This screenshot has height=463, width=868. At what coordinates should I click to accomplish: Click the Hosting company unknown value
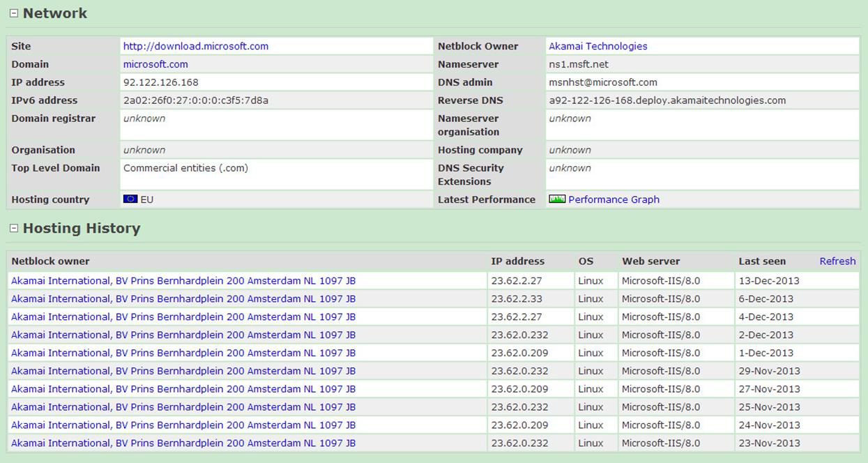point(570,150)
